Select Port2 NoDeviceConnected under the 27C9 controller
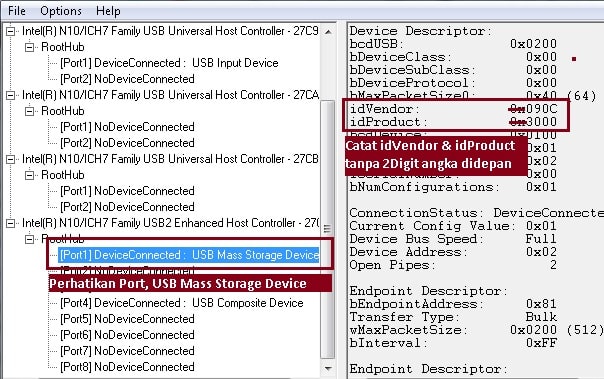 pyautogui.click(x=127, y=79)
